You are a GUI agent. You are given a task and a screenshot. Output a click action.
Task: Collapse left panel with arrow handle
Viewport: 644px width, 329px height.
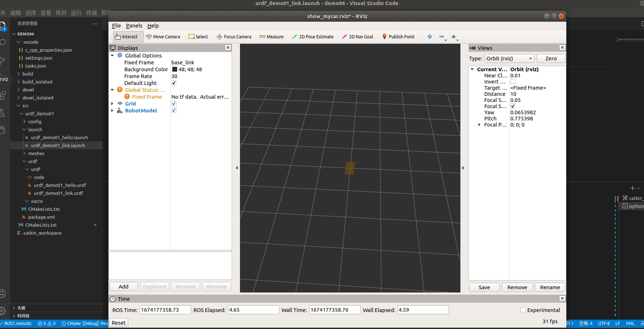pyautogui.click(x=237, y=168)
